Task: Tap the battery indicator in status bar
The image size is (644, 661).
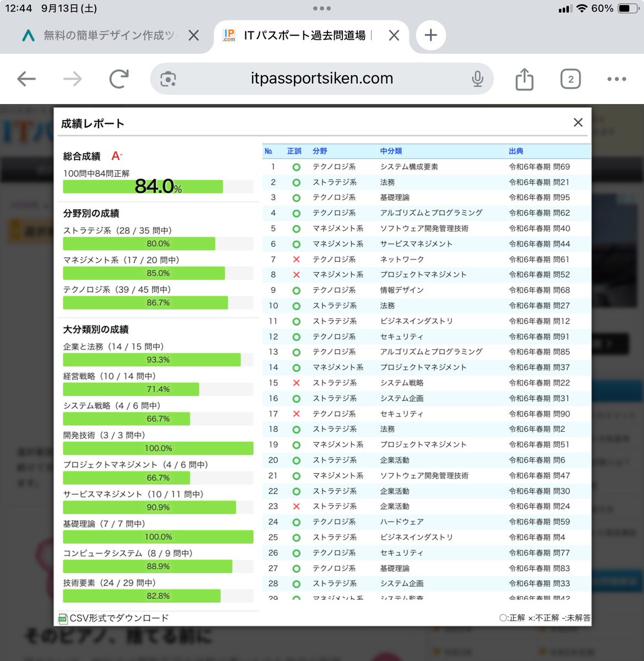Action: (627, 9)
